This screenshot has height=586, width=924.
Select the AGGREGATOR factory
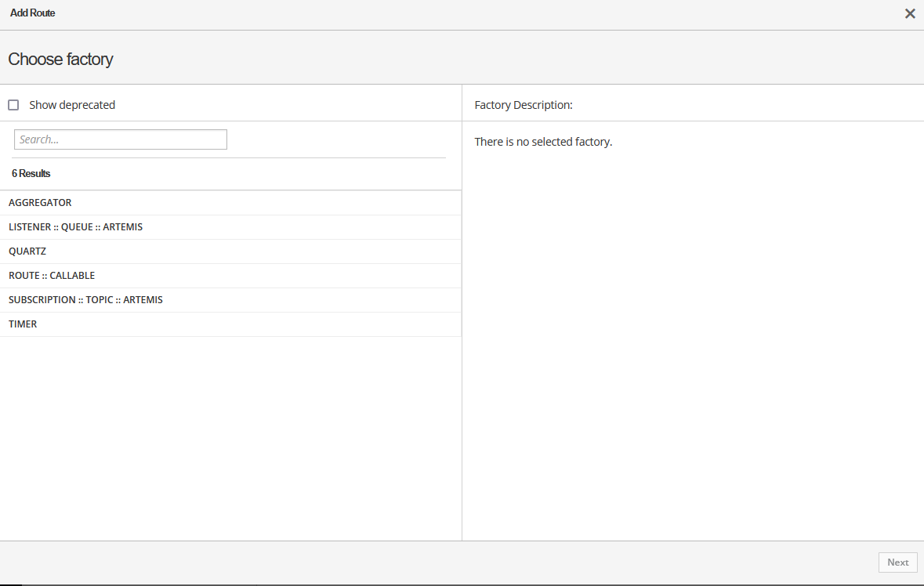[40, 203]
